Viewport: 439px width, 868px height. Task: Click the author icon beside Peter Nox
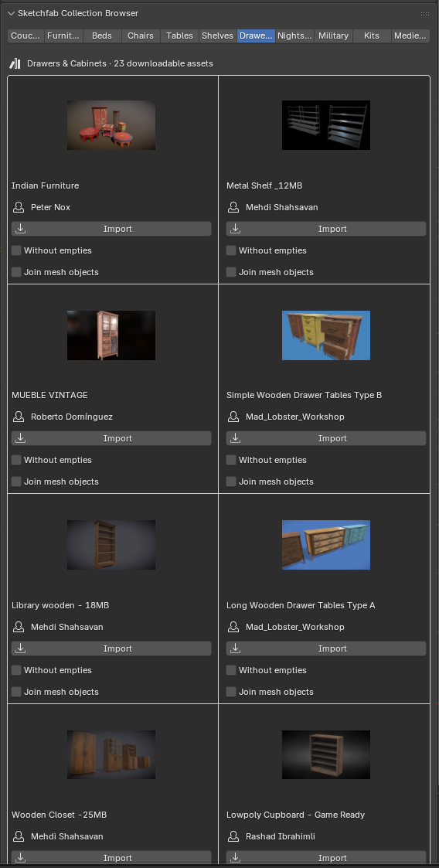click(19, 208)
